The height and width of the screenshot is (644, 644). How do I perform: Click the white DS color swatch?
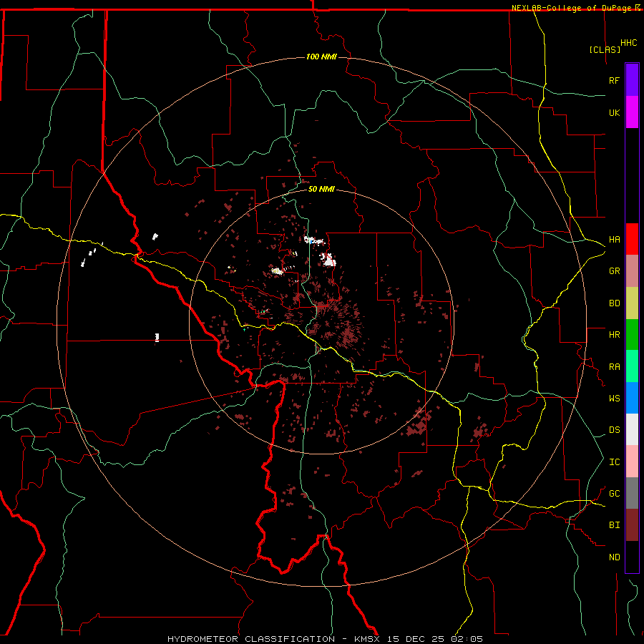(x=632, y=429)
